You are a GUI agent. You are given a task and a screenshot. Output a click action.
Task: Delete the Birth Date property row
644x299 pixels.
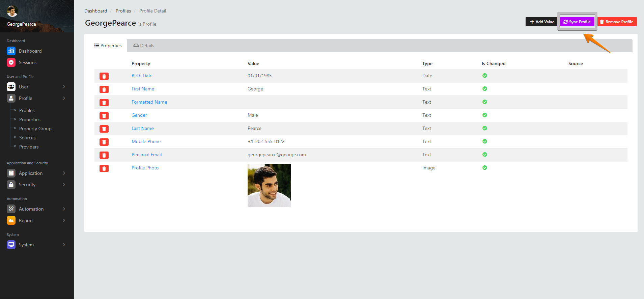104,76
